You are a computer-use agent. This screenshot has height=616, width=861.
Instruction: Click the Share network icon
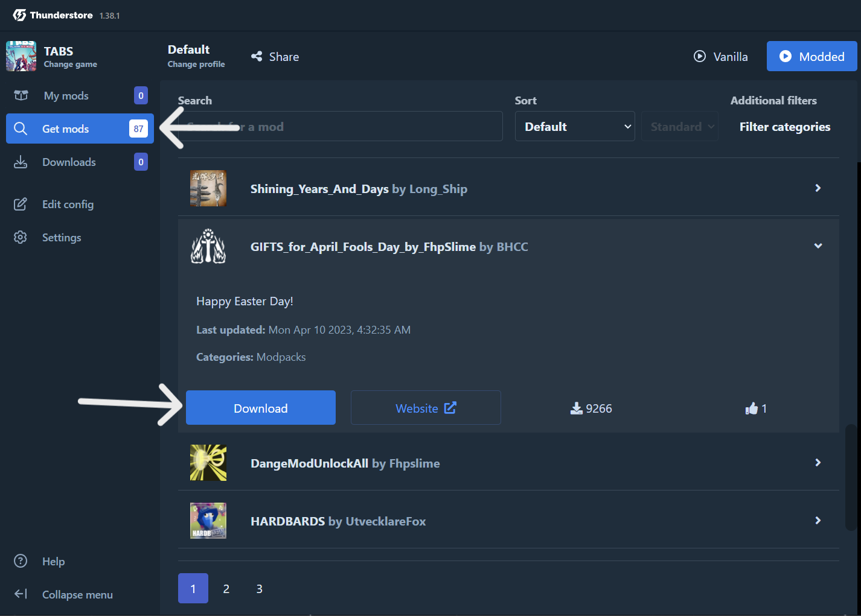point(257,56)
